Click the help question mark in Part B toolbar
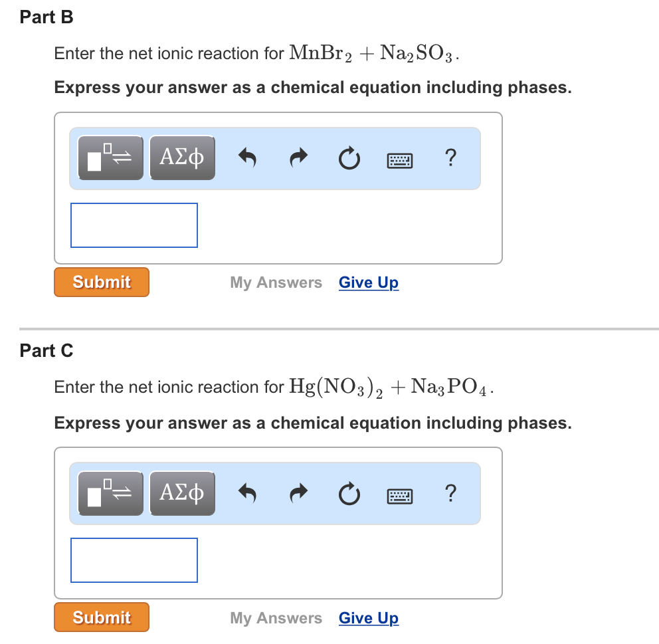659x644 pixels. point(450,158)
